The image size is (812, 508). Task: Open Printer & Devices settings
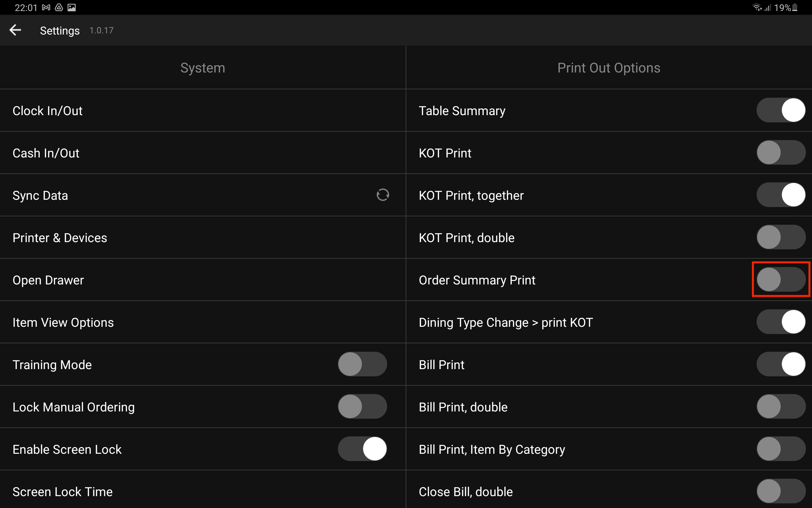(60, 238)
